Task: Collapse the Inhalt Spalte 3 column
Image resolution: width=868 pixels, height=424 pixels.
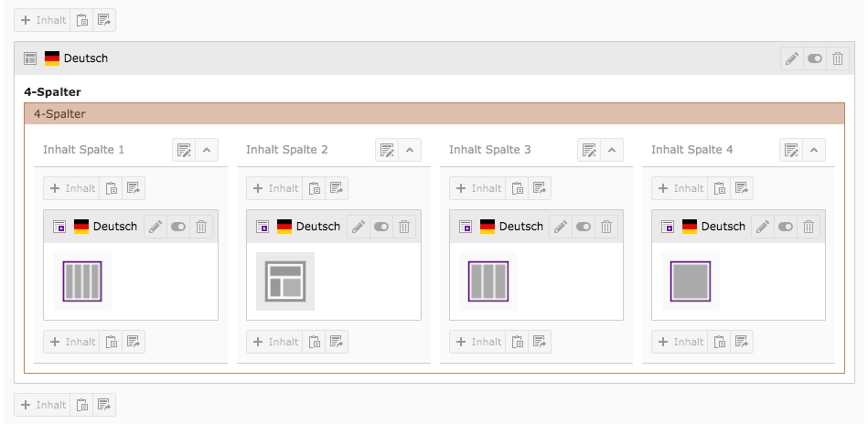Action: pos(612,150)
